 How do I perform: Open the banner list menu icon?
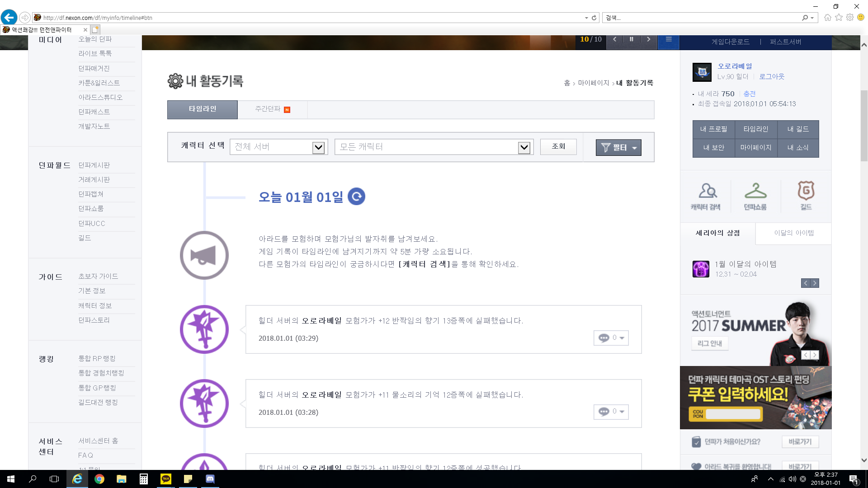[x=669, y=40]
